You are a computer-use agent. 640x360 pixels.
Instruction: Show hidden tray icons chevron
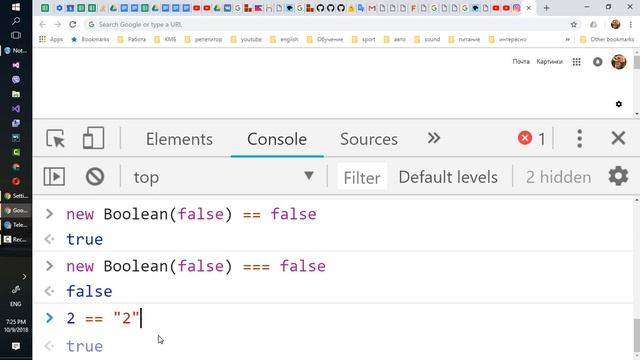[x=24, y=277]
